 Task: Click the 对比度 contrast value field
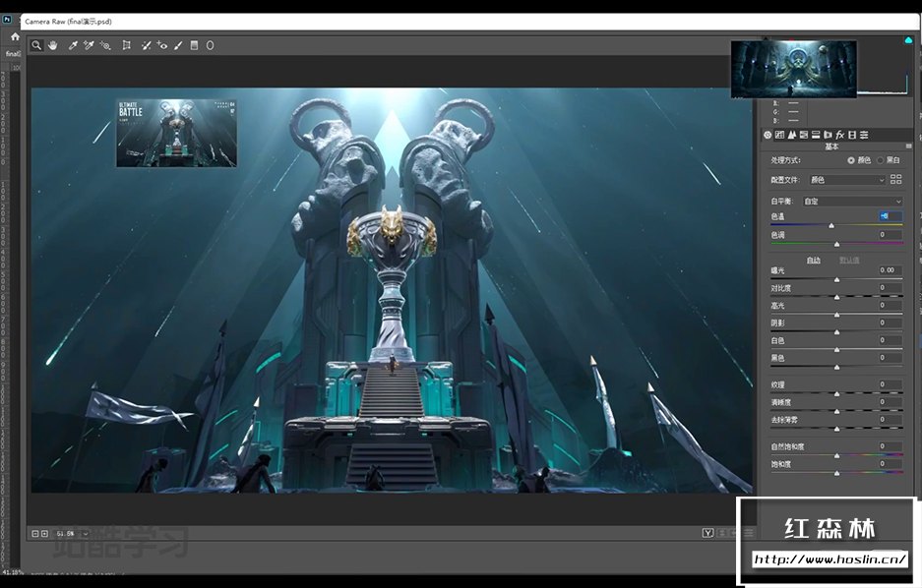click(891, 288)
